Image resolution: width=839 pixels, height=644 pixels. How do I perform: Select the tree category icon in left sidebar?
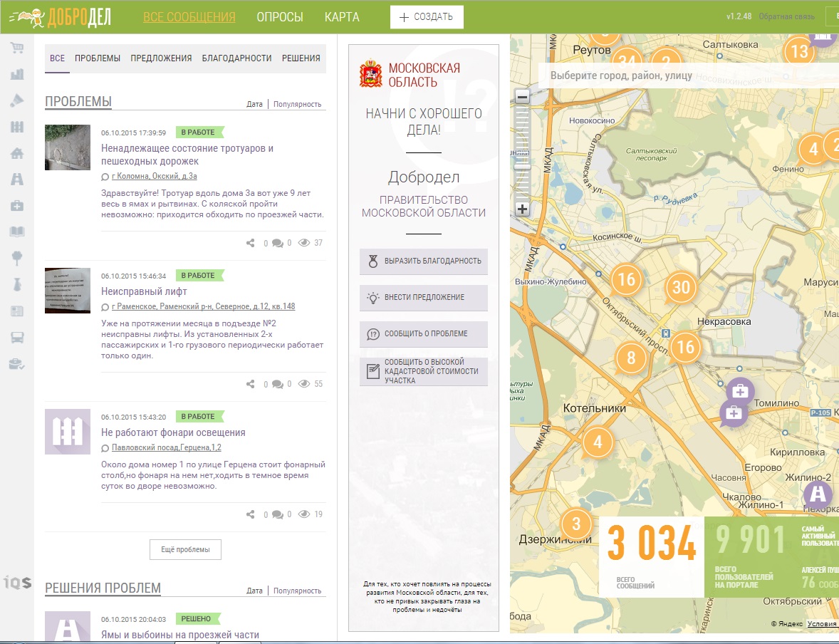(x=16, y=258)
